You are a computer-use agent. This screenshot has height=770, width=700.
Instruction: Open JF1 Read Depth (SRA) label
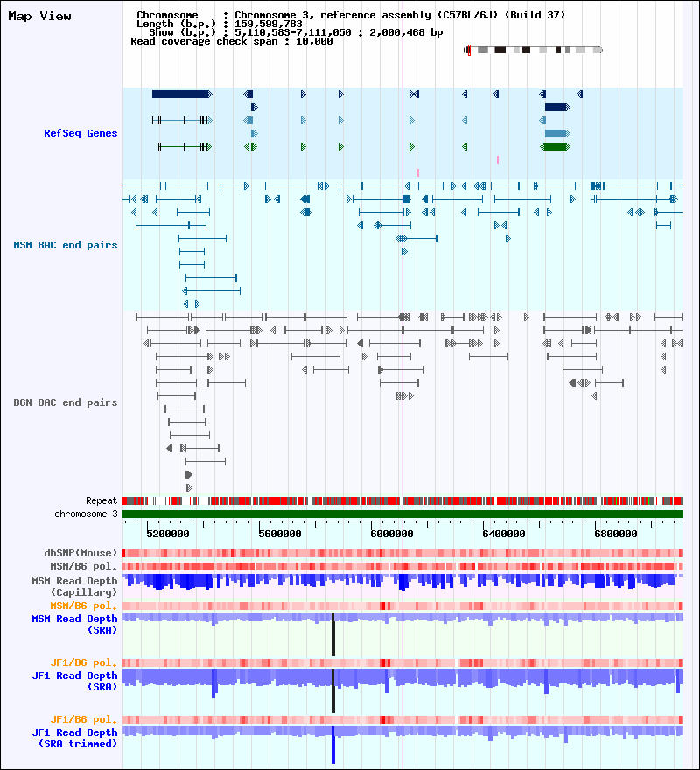tap(74, 681)
